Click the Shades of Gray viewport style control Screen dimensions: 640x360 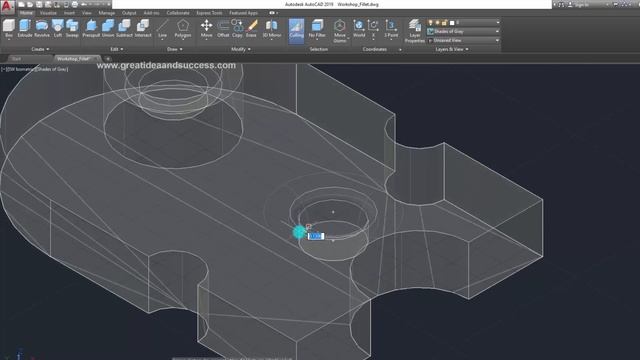pyautogui.click(x=52, y=69)
